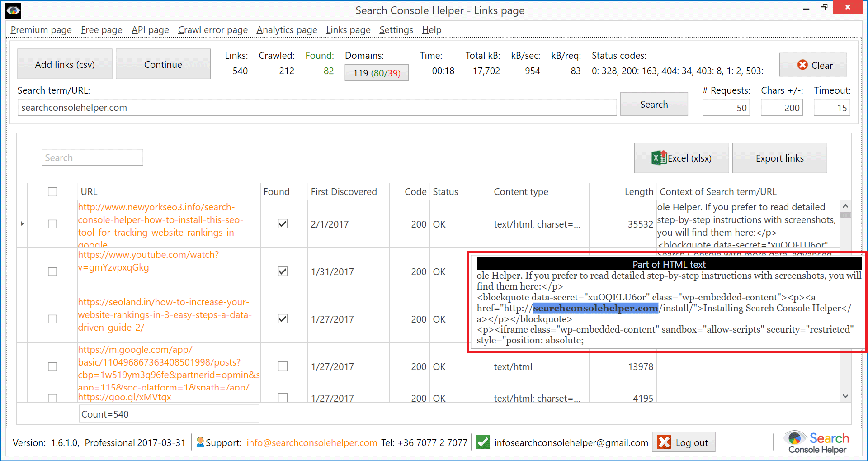Open the Settings menu
Viewport: 868px width, 461px height.
(x=396, y=30)
